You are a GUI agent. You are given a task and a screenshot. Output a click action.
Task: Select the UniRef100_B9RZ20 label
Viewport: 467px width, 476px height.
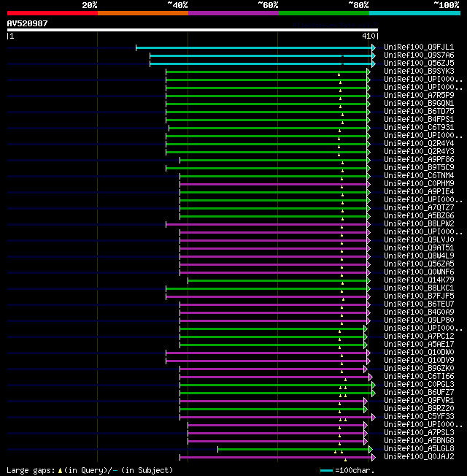(x=419, y=409)
